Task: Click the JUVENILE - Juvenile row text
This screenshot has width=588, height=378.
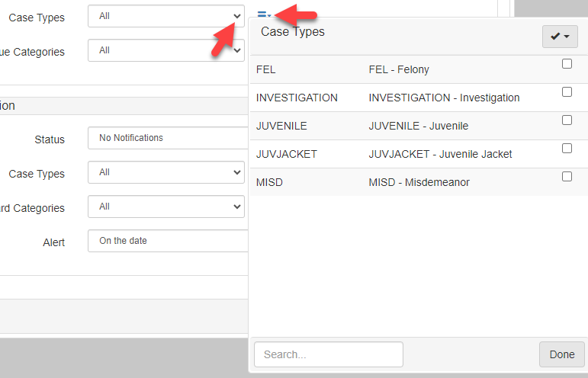Action: pyautogui.click(x=418, y=126)
